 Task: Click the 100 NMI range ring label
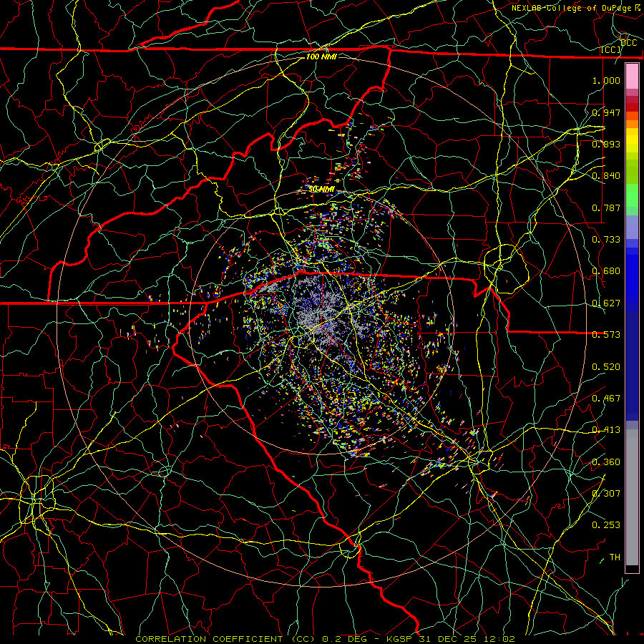pos(321,57)
